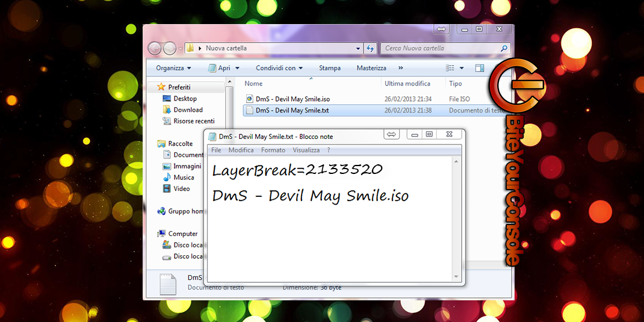Minimize the Explorer window
This screenshot has height=322, width=644.
point(465,29)
